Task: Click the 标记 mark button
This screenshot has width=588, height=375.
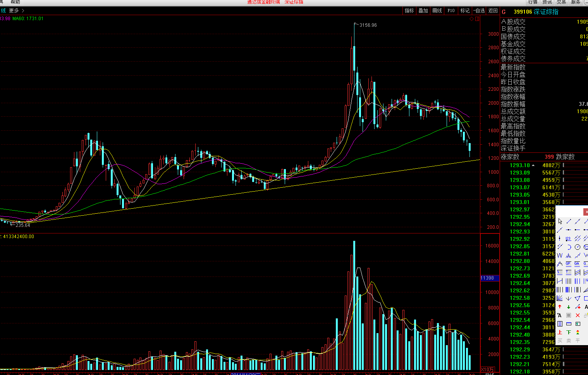Action: (x=465, y=11)
